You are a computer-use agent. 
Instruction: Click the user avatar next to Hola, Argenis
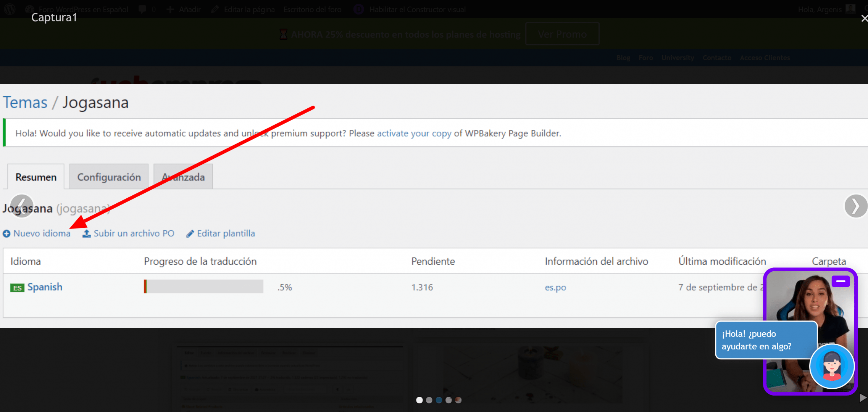pos(850,9)
